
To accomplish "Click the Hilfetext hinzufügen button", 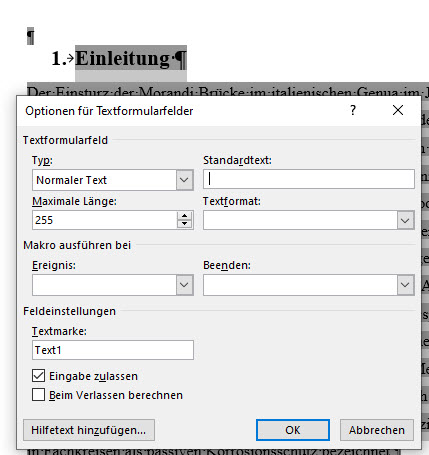I will [89, 430].
